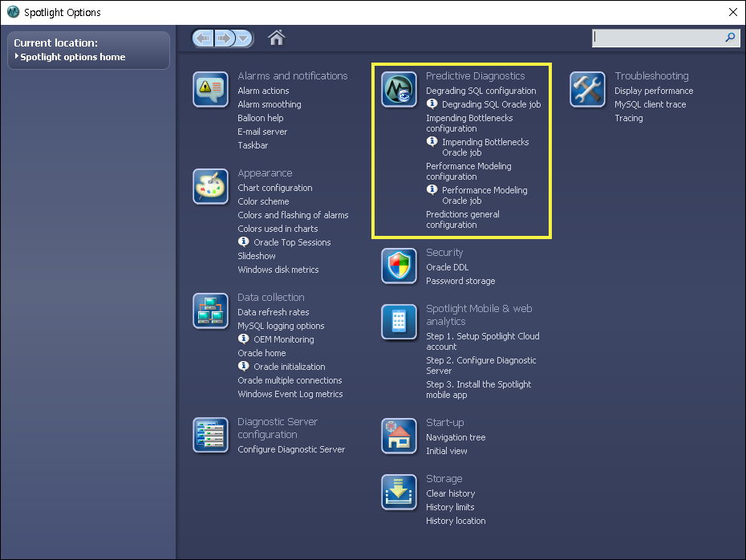Open Oracle DDL security option
Viewport: 746px width, 560px height.
[x=448, y=267]
